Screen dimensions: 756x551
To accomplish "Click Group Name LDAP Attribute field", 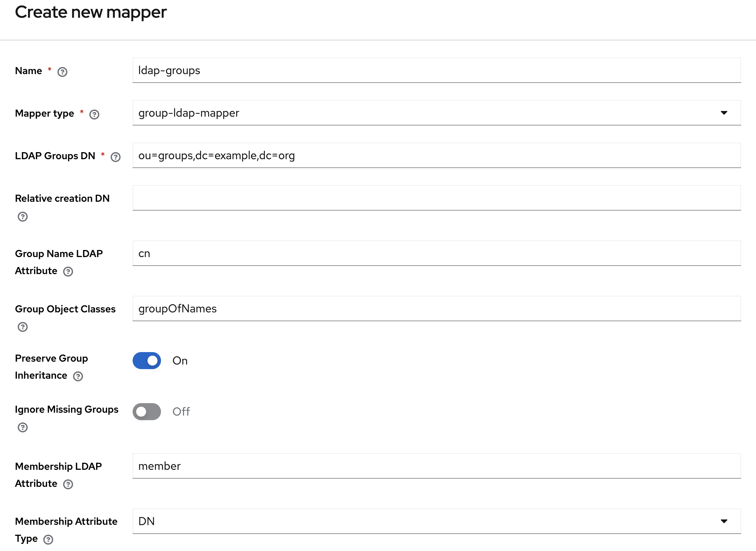I will coord(436,253).
